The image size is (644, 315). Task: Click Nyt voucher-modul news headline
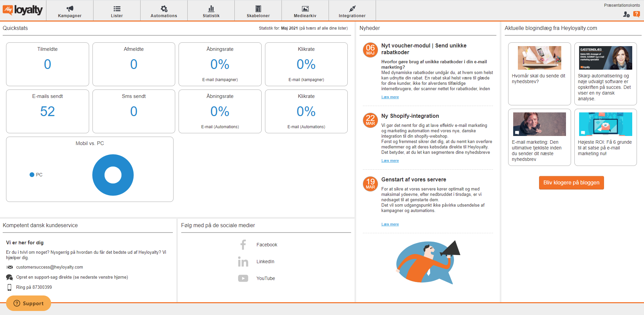coord(424,49)
